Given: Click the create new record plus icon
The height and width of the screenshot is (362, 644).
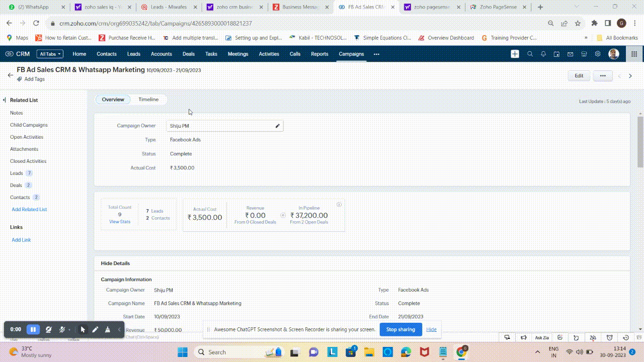Looking at the screenshot, I should pyautogui.click(x=515, y=54).
